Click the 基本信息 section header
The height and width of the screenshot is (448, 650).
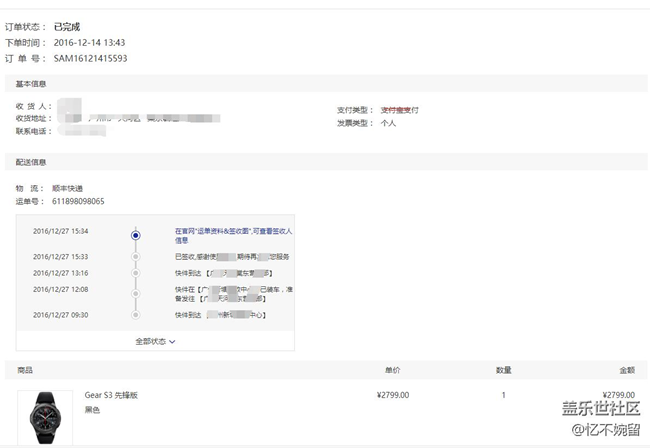pyautogui.click(x=30, y=83)
